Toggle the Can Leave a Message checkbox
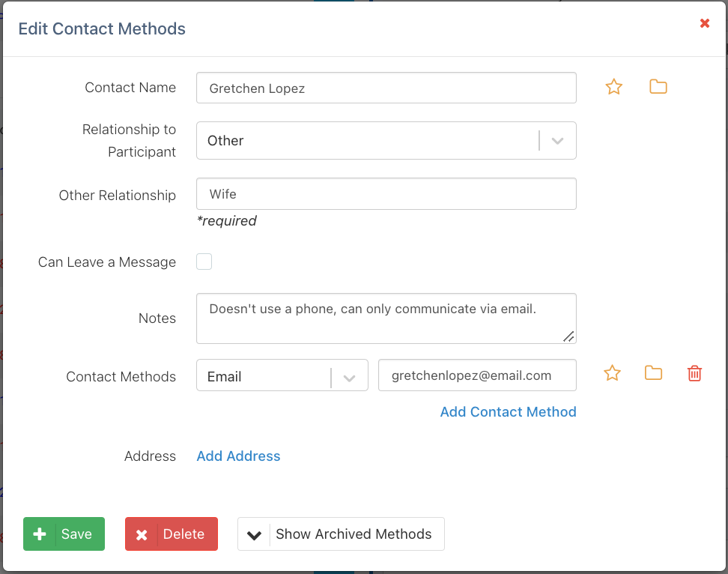728x574 pixels. click(x=204, y=262)
